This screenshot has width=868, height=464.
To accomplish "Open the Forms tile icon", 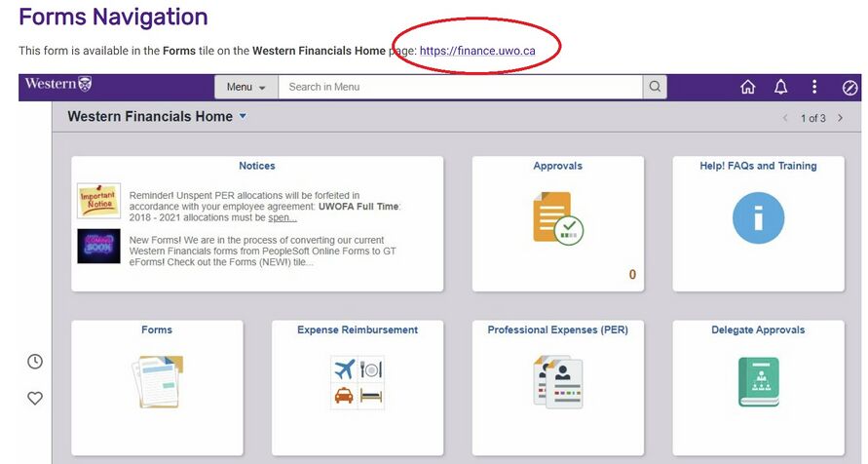I will coord(157,381).
